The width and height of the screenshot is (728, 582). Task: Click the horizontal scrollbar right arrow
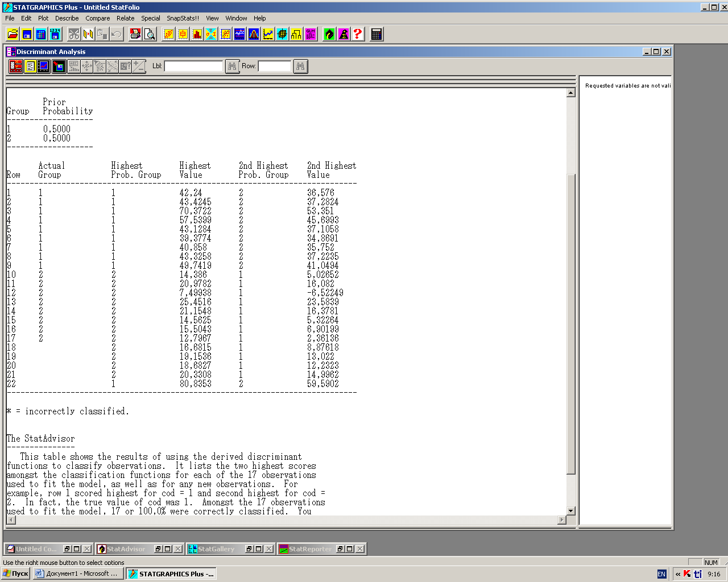click(562, 519)
